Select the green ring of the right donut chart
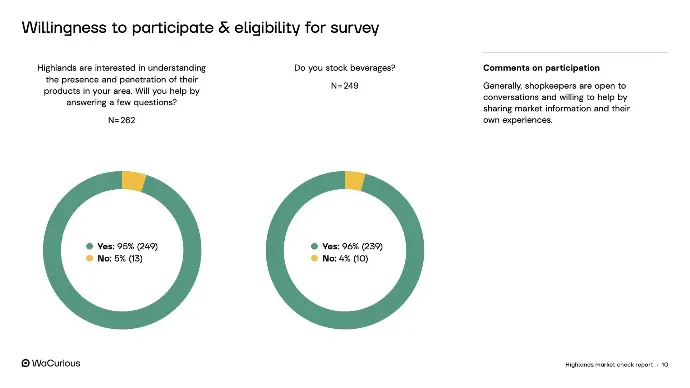 pyautogui.click(x=275, y=250)
